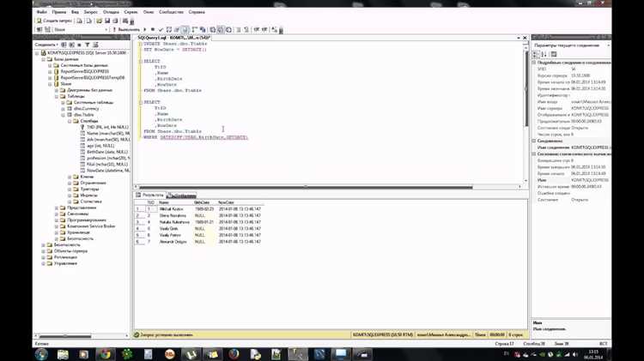Open the Файл menu
This screenshot has height=361, width=644.
pos(41,12)
